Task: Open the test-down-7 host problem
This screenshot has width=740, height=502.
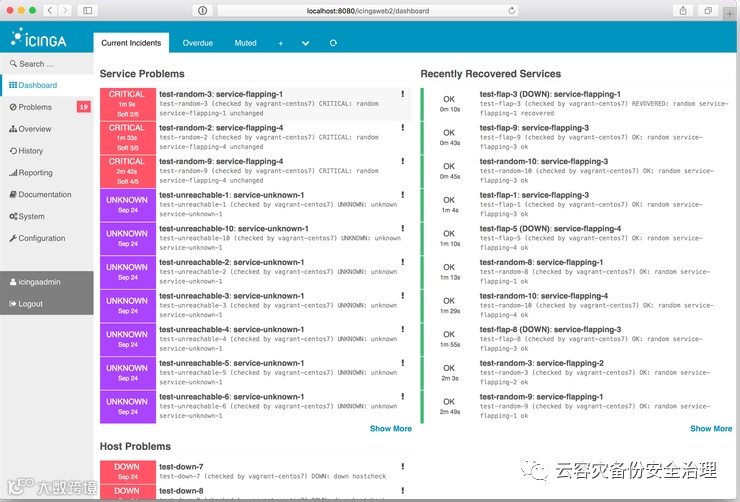Action: click(x=181, y=467)
